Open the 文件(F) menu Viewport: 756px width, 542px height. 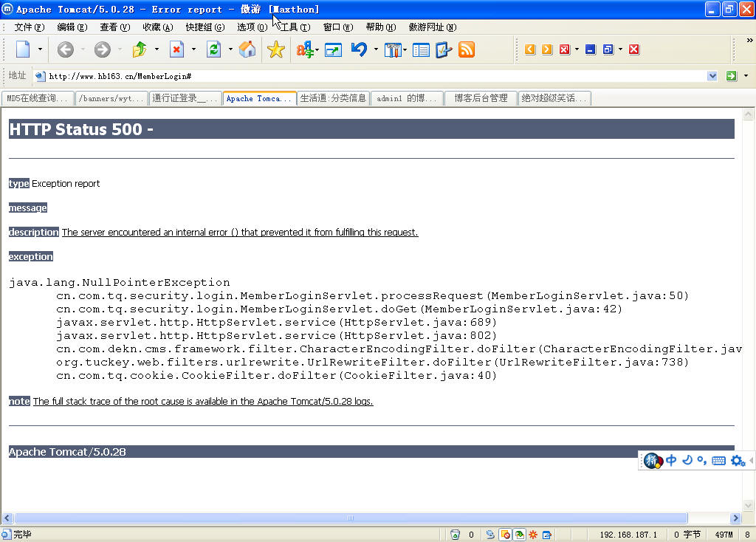(30, 27)
